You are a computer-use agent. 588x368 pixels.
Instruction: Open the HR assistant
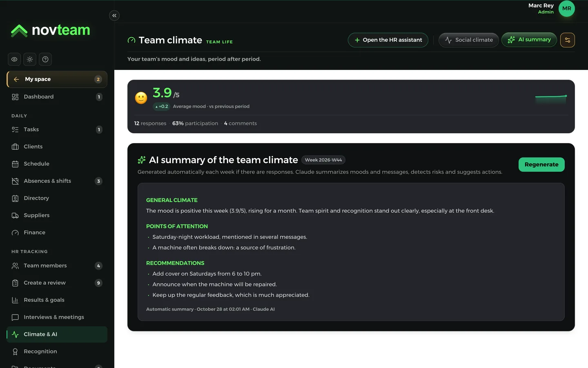coord(388,40)
